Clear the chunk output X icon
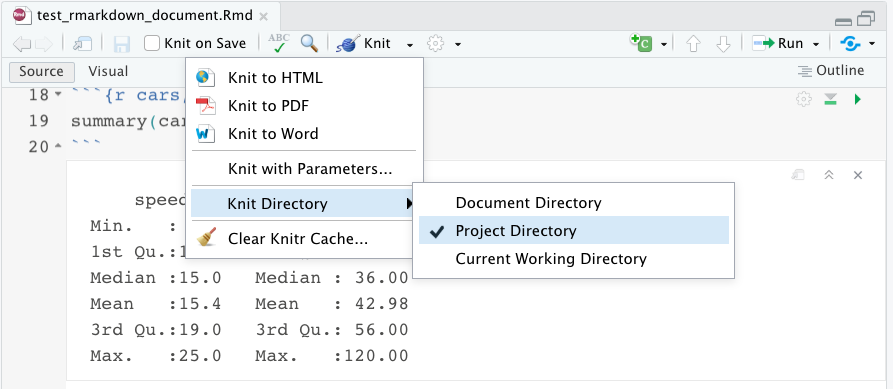The image size is (893, 389). 858,175
